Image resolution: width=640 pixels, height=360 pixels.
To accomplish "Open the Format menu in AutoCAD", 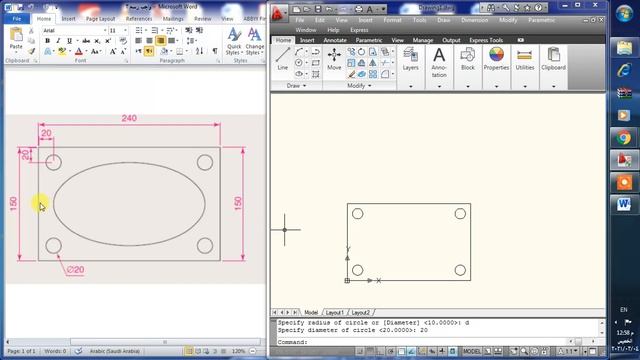I will (x=392, y=20).
